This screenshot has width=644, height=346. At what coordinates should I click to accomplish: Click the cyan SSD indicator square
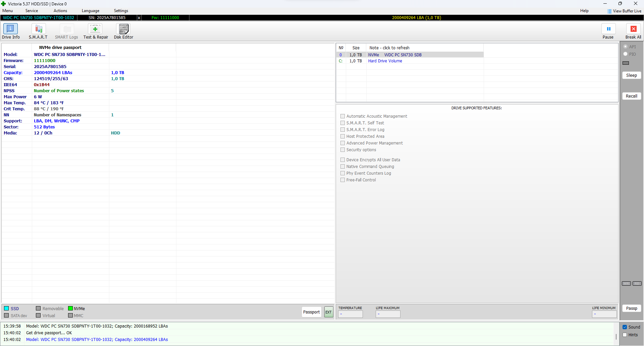pyautogui.click(x=6, y=308)
